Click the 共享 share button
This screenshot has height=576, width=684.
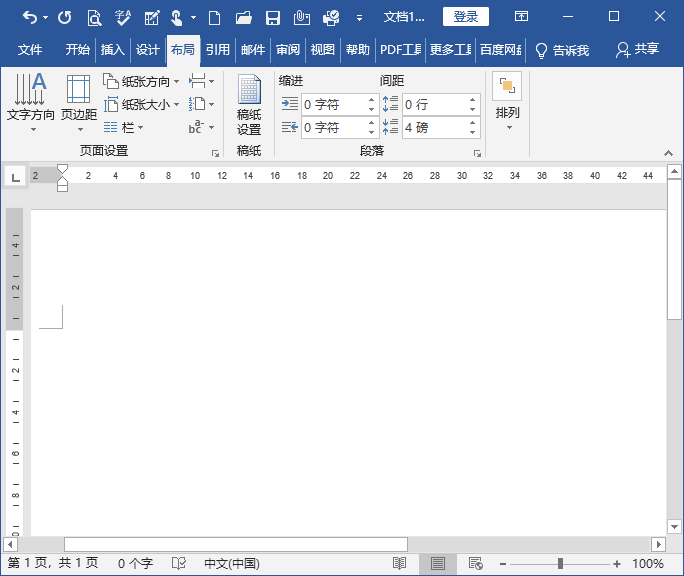click(638, 50)
